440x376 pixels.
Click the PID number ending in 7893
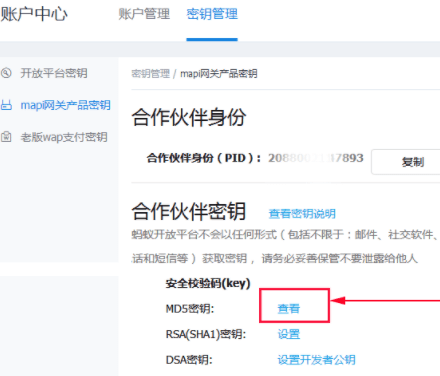tap(316, 158)
